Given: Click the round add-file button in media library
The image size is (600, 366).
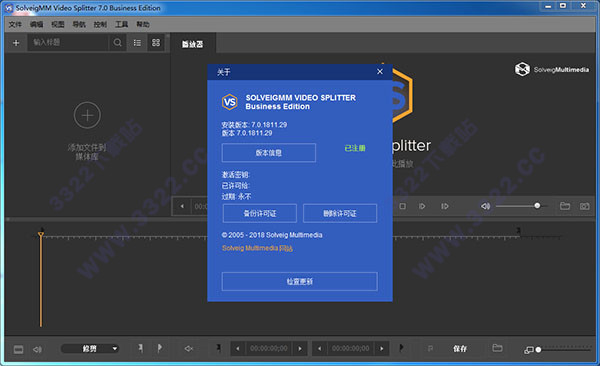Looking at the screenshot, I should tap(87, 115).
